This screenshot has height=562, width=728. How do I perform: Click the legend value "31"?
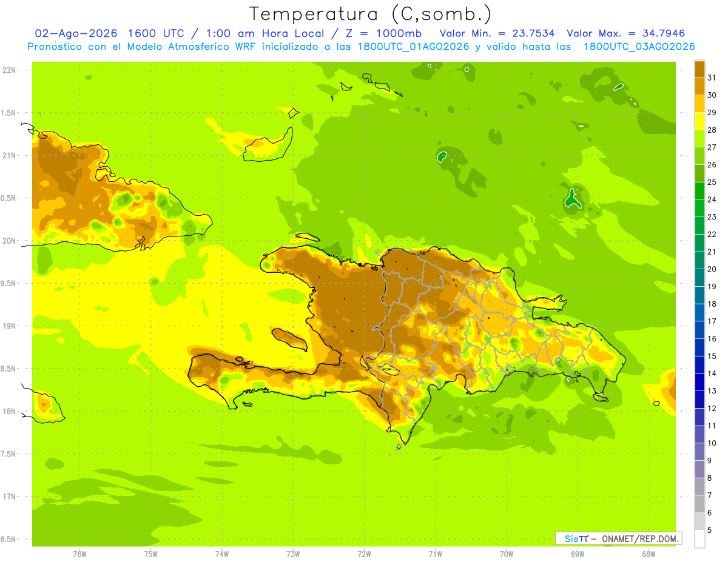tap(712, 78)
